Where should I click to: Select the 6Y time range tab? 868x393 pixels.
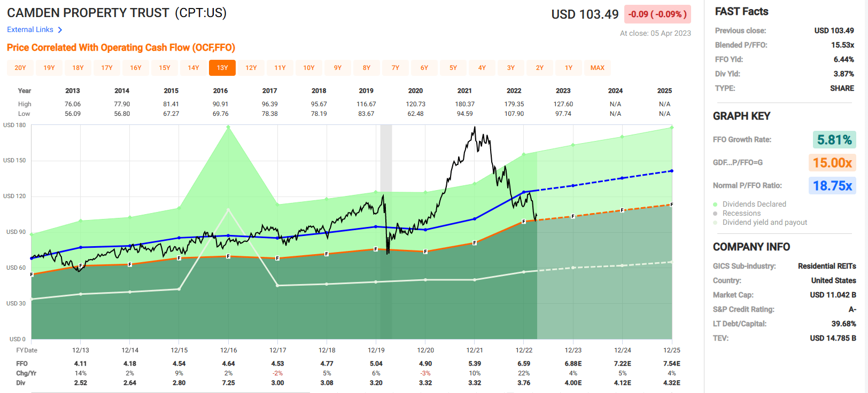click(x=424, y=68)
